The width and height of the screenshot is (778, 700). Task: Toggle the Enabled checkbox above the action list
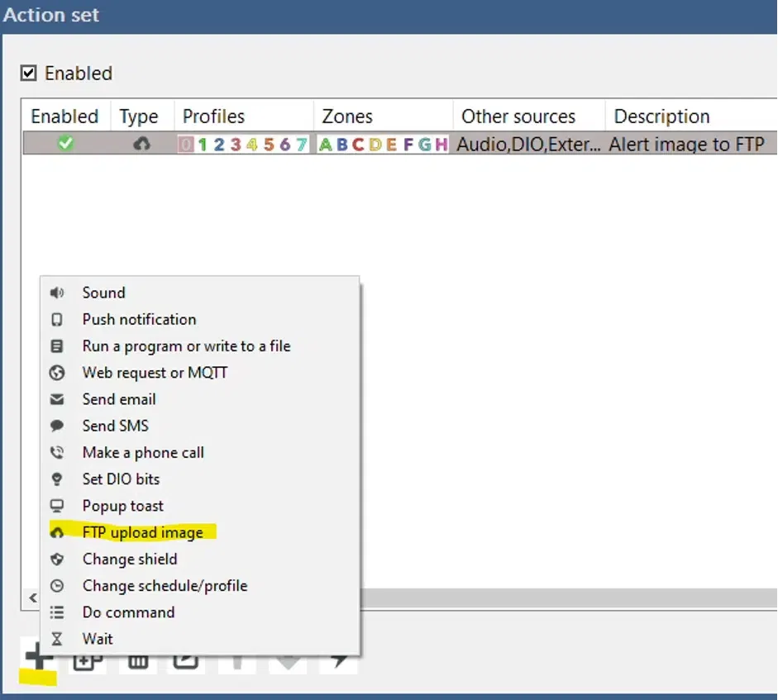tap(29, 74)
